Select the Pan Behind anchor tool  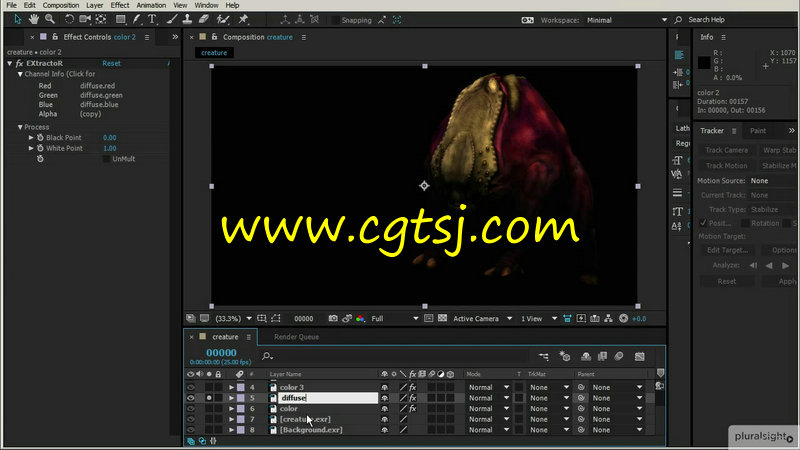tap(101, 19)
